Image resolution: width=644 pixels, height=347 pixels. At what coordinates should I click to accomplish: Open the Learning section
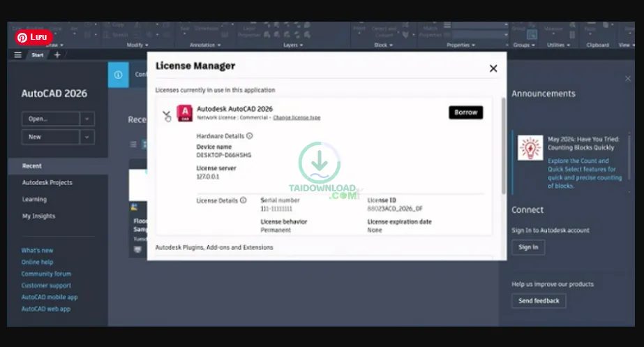tap(34, 200)
